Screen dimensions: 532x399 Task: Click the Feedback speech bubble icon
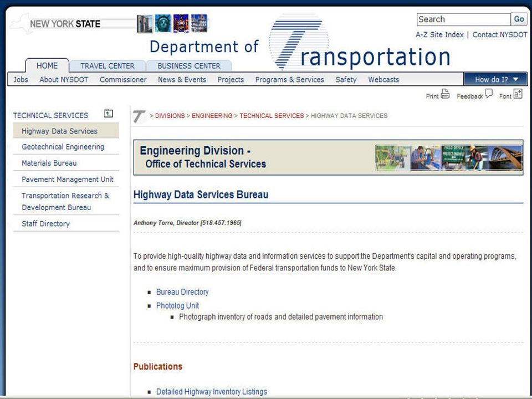(489, 93)
